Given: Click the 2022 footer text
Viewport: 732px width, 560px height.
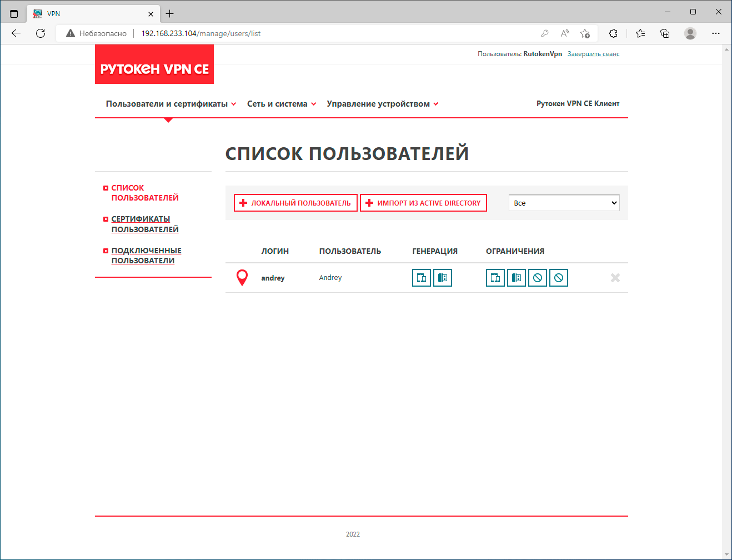Looking at the screenshot, I should click(x=353, y=534).
